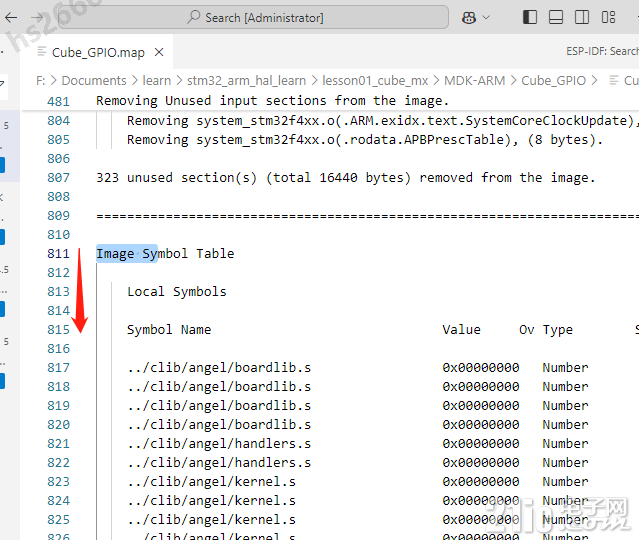Click the Search [Administrator] command box

click(253, 18)
